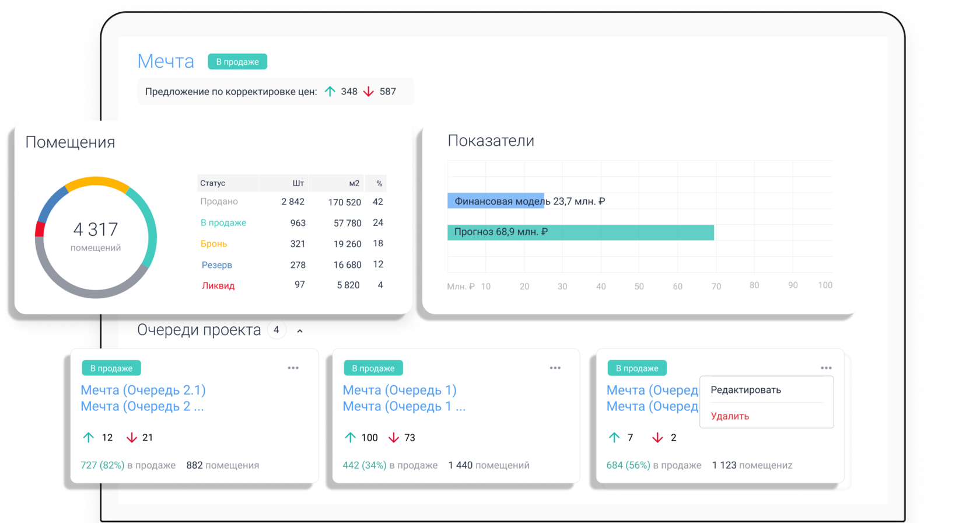Click the В продаже badge on Очередь 1 card

[x=373, y=368]
